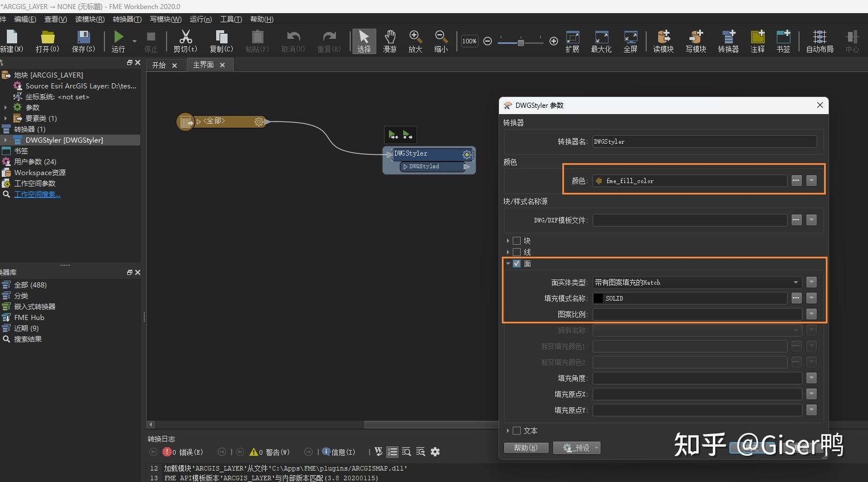Click the Zoom In (放大) magnifier icon
Screen dimensions: 868x482
(415, 38)
